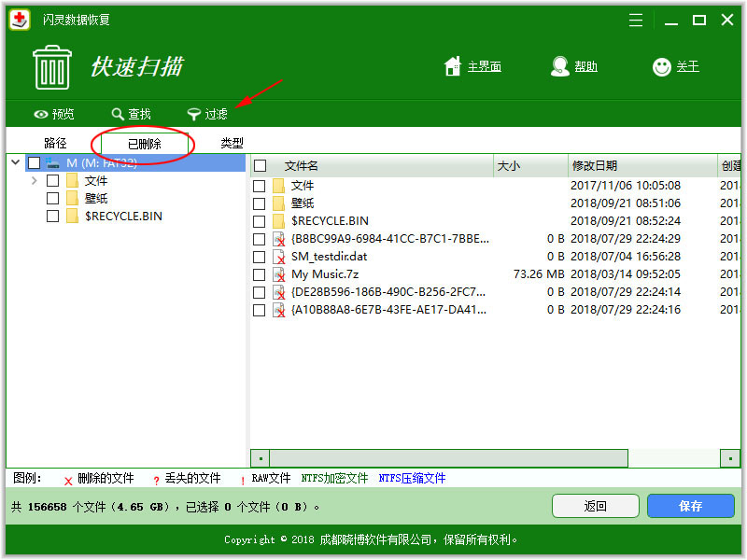The image size is (747, 560).
Task: Click the 关于 smiley face icon
Action: pyautogui.click(x=662, y=66)
